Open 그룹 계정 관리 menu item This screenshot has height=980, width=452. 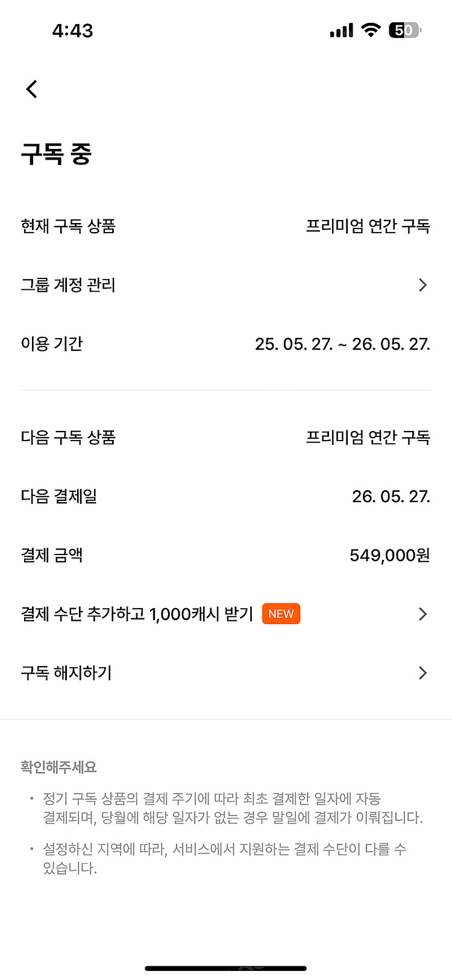(x=68, y=285)
